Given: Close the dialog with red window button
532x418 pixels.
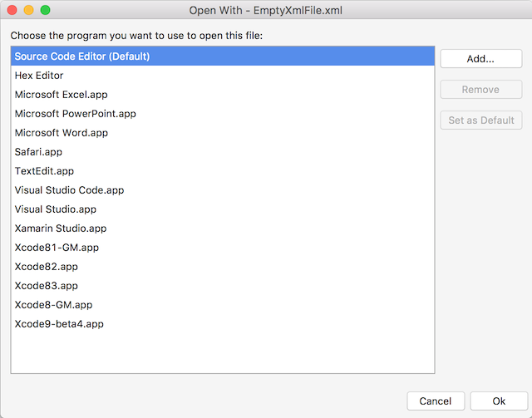Looking at the screenshot, I should click(x=12, y=10).
